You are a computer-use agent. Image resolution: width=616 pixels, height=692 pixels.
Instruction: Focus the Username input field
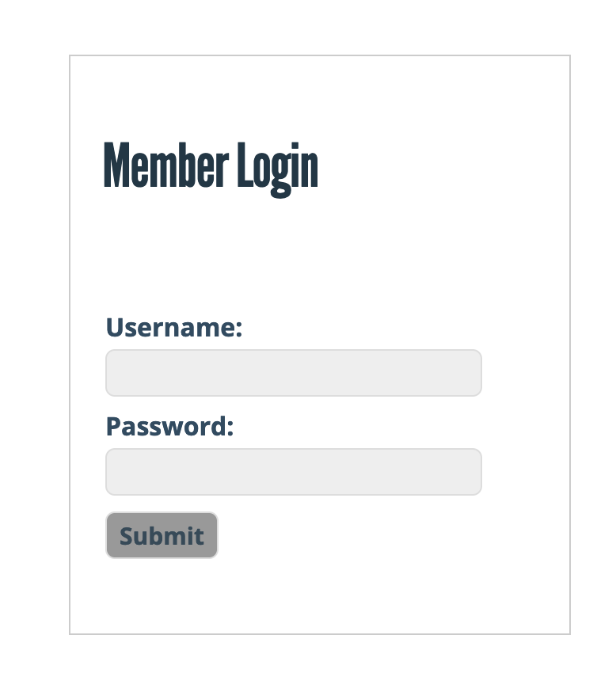point(293,373)
